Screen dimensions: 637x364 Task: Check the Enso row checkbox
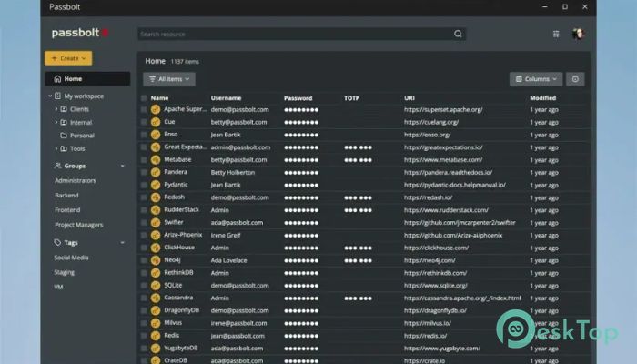coord(144,135)
